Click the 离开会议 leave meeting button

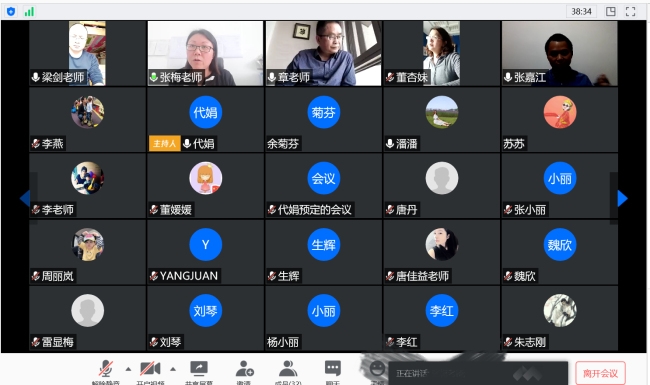tap(600, 373)
